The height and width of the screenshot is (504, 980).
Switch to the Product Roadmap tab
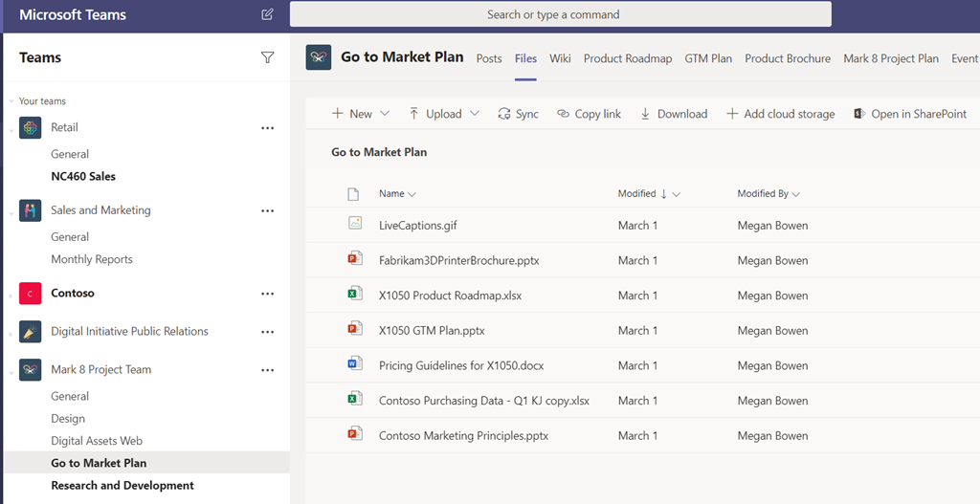click(628, 58)
